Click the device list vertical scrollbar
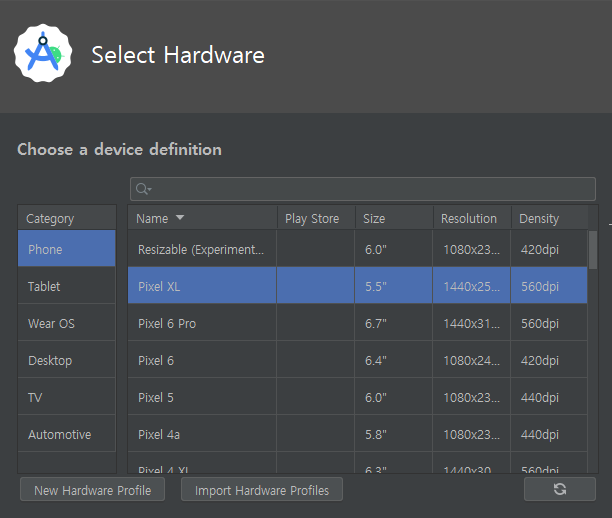The image size is (612, 518). point(593,250)
